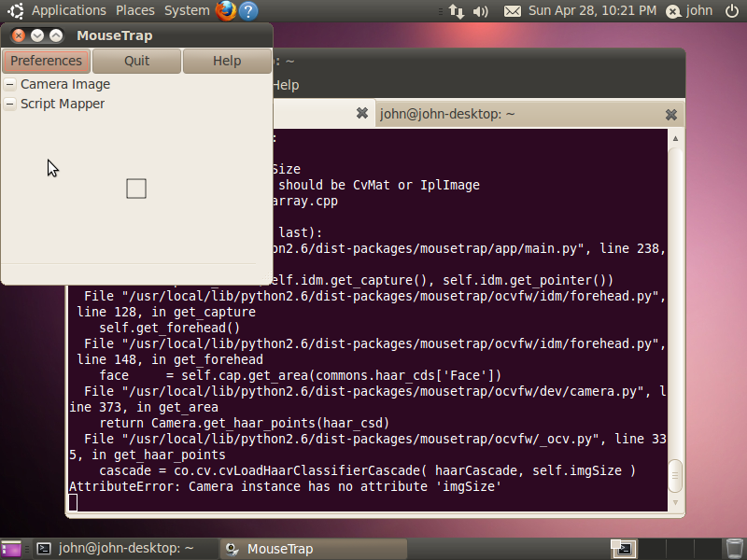Click the terminal scrollbar handle
This screenshot has height=560, width=747.
(x=675, y=476)
